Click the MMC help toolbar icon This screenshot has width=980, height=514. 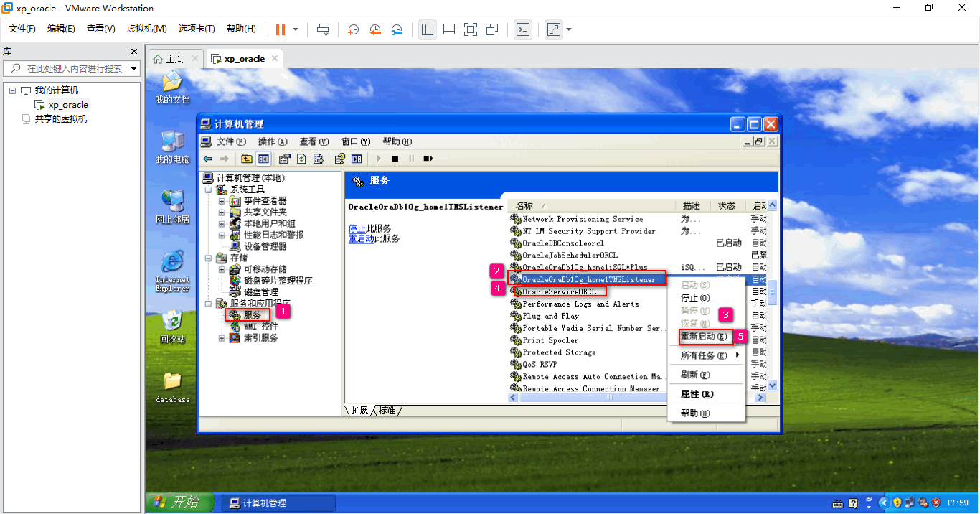point(340,159)
